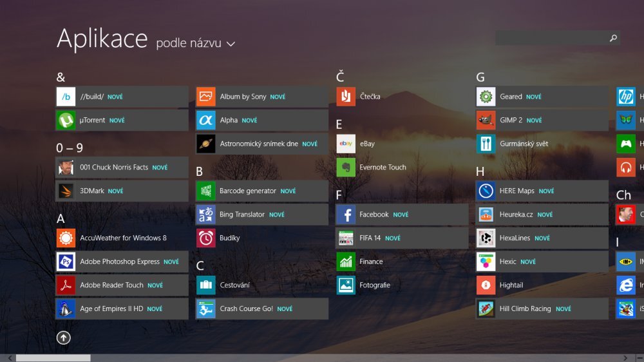Launch 3DMark from its icon
This screenshot has height=362, width=644.
pos(66,191)
